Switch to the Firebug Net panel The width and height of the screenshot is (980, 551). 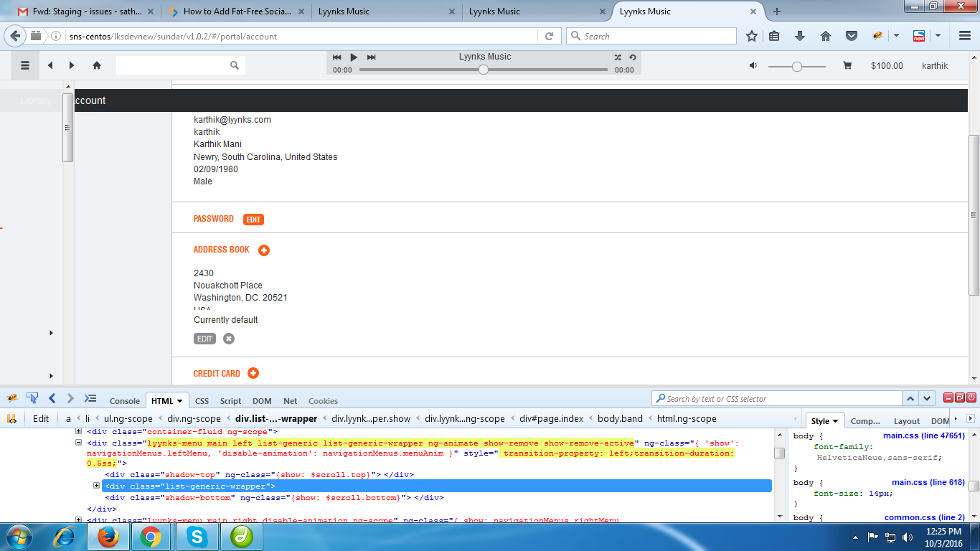(x=290, y=401)
